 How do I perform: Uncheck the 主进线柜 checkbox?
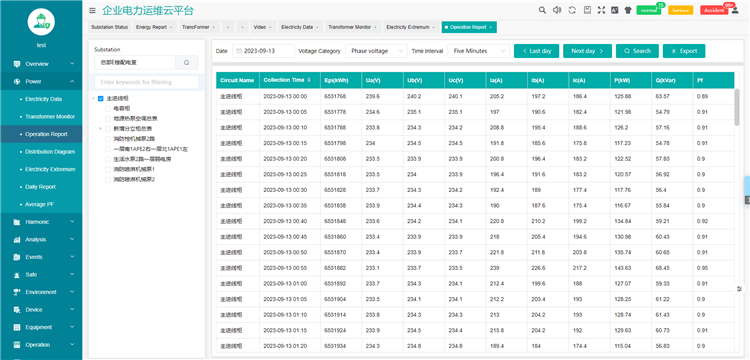[x=100, y=98]
